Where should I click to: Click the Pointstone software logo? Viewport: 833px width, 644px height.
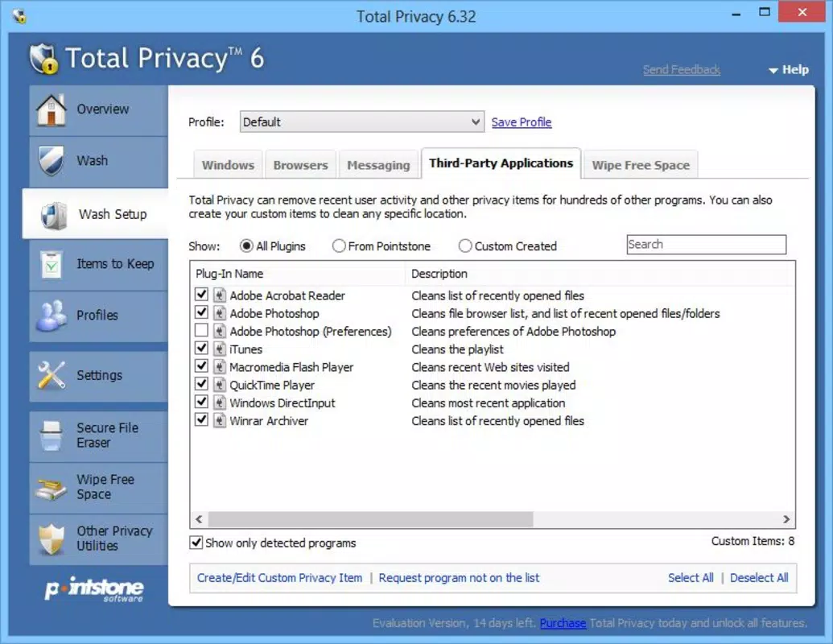(94, 589)
